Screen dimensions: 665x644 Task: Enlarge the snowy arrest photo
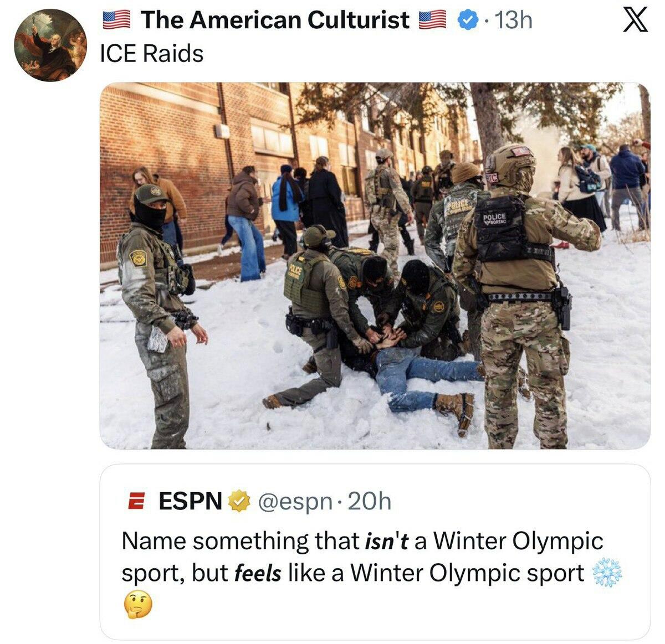pos(375,266)
